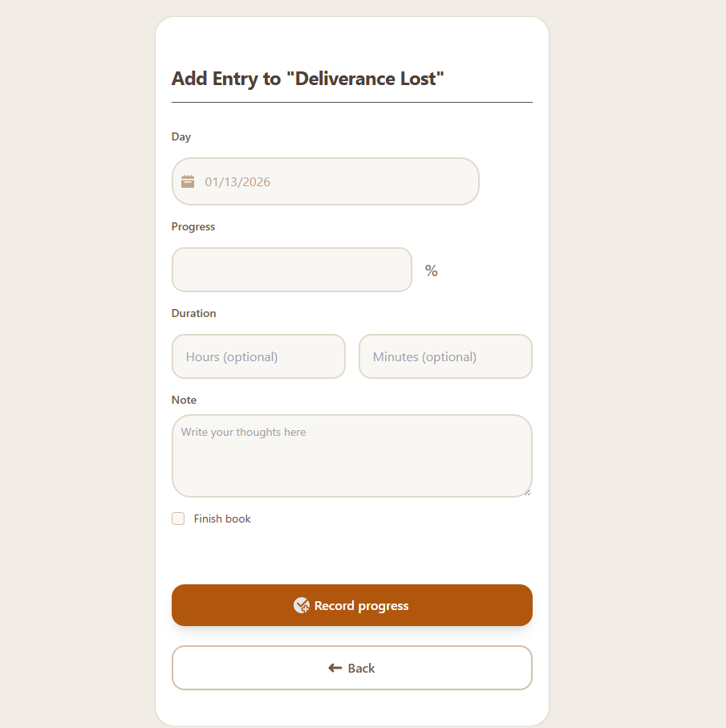Select the Minutes (optional) field
The height and width of the screenshot is (728, 726).
445,356
